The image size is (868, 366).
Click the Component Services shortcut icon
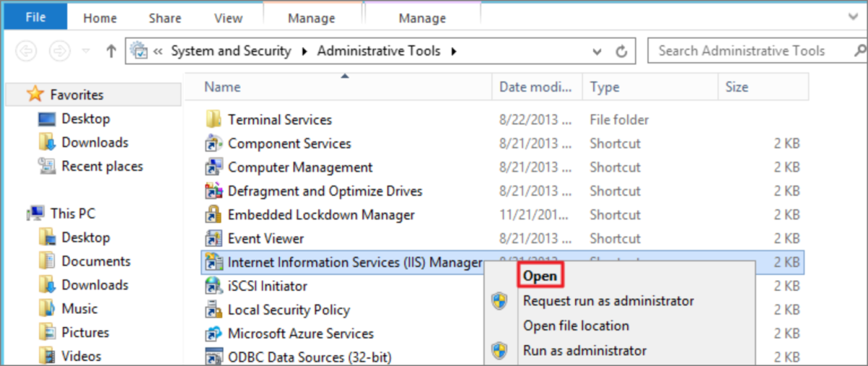(213, 143)
